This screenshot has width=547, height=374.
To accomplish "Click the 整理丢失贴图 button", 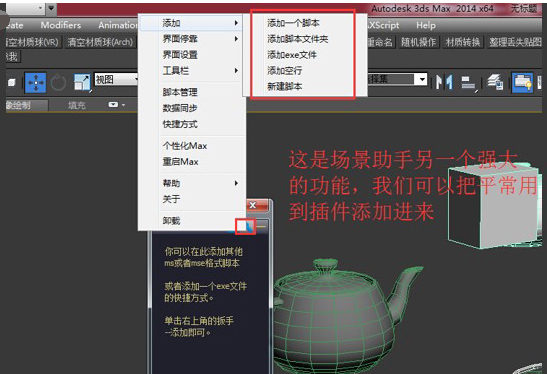I will pyautogui.click(x=515, y=42).
